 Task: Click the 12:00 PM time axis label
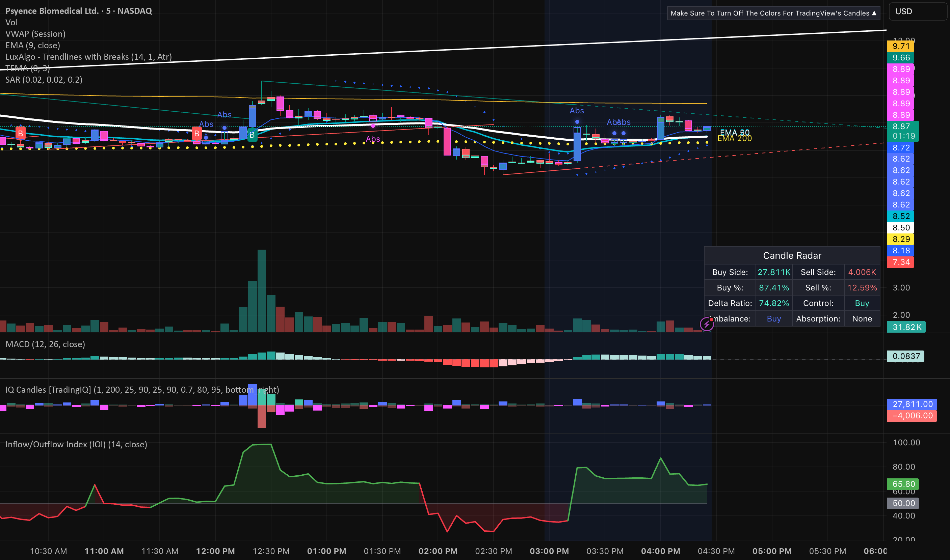215,551
